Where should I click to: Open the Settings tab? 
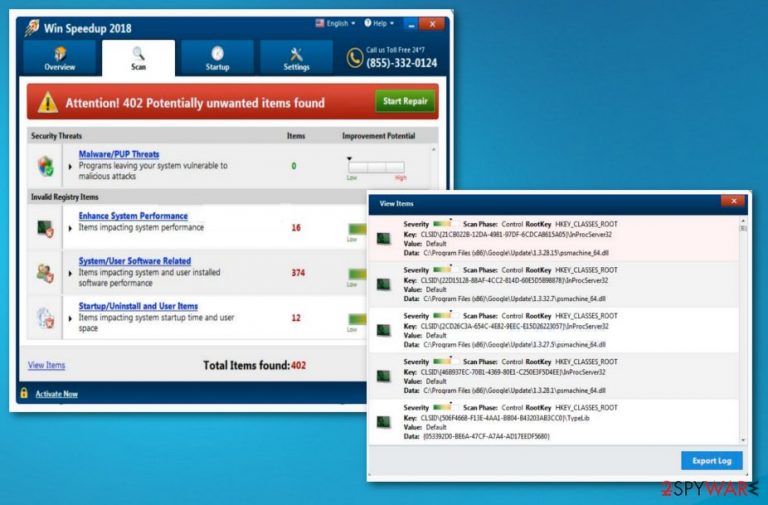(x=296, y=58)
